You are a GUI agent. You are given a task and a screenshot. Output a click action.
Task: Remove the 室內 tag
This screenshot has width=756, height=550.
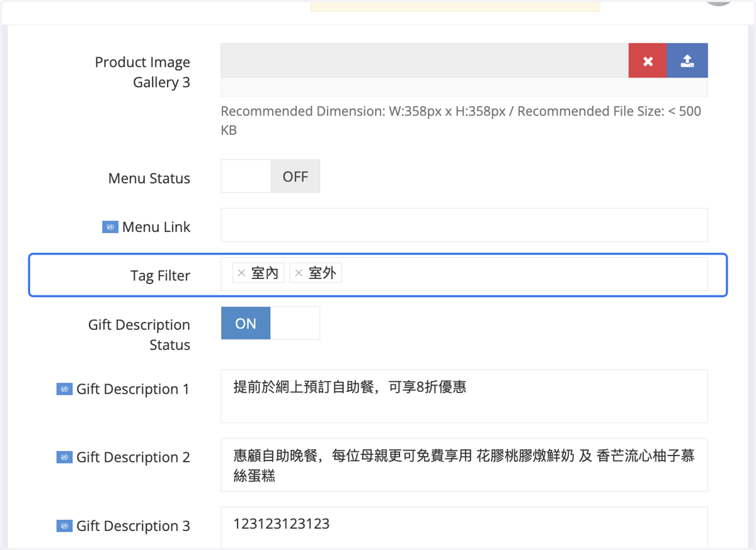click(241, 273)
